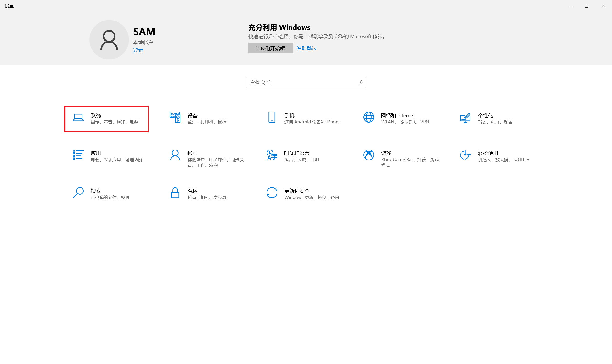Select the 应用 category title
The height and width of the screenshot is (364, 612).
(x=96, y=153)
